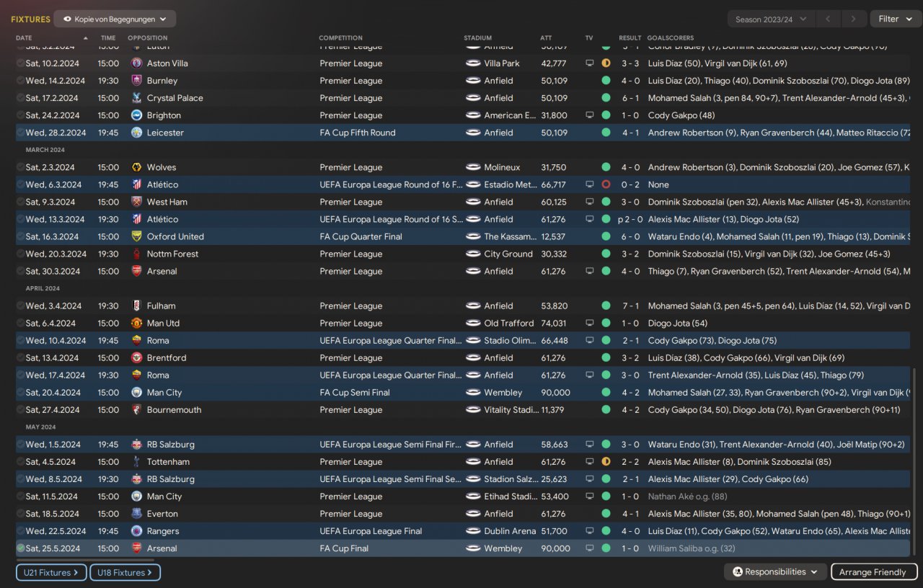
Task: Click the stadium icon beside Villa Park
Action: tap(473, 63)
